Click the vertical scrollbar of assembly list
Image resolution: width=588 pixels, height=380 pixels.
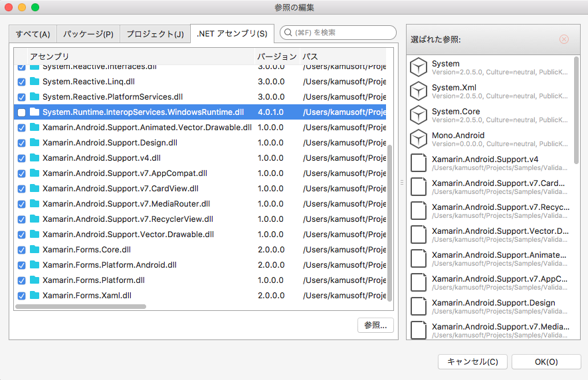click(389, 223)
